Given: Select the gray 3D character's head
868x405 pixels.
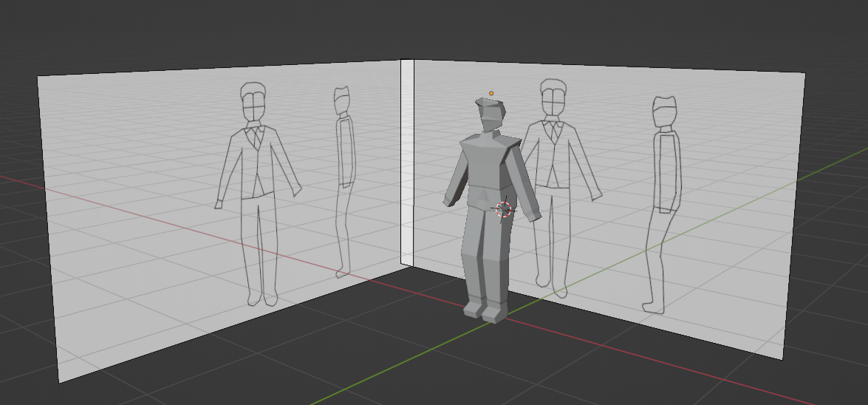Looking at the screenshot, I should (x=491, y=114).
